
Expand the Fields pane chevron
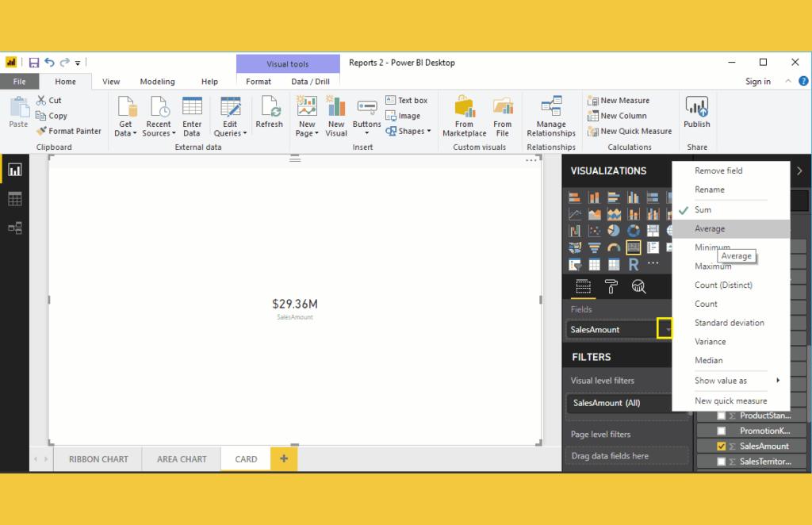799,171
